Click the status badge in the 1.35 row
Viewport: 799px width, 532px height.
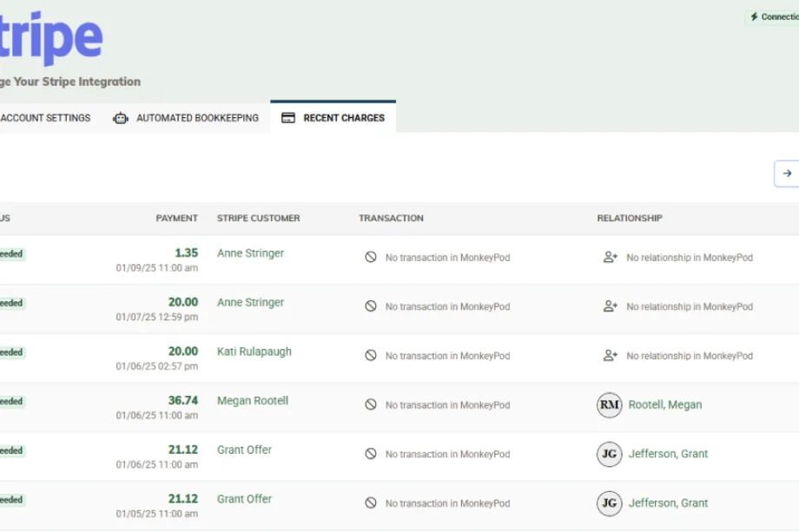coord(11,253)
